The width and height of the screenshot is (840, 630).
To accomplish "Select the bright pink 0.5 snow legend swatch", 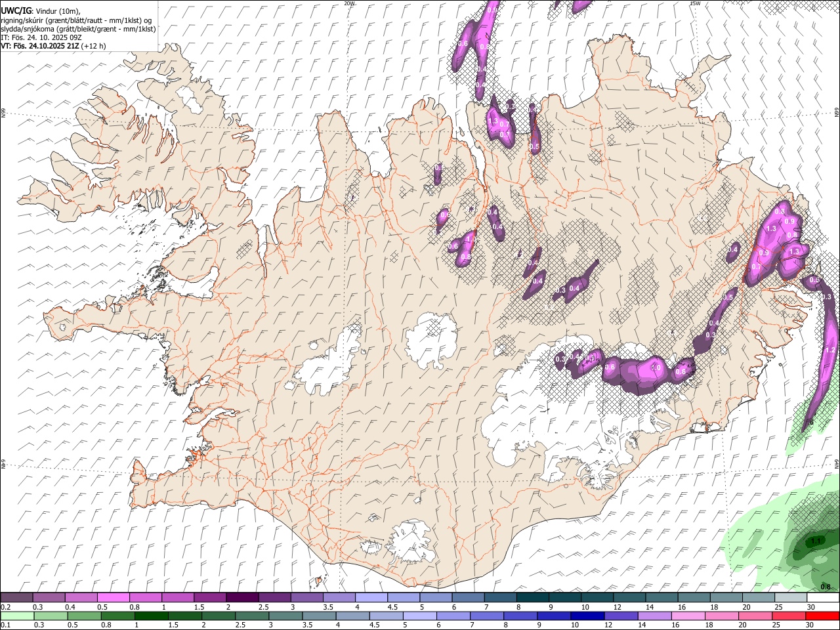I will click(113, 598).
